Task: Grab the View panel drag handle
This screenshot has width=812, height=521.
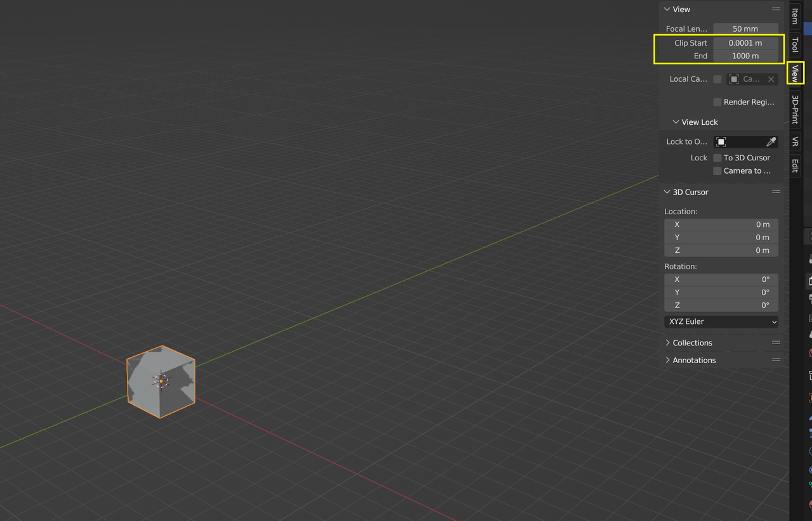Action: (776, 10)
